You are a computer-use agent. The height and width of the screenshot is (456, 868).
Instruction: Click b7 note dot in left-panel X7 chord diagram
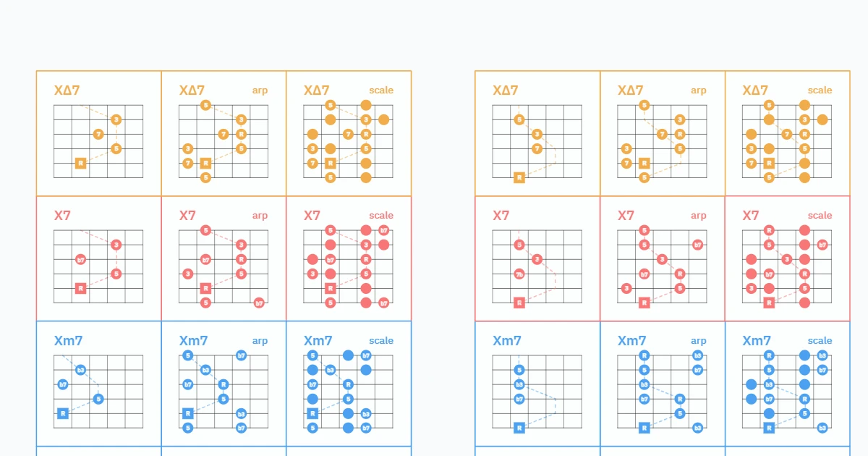click(x=80, y=259)
